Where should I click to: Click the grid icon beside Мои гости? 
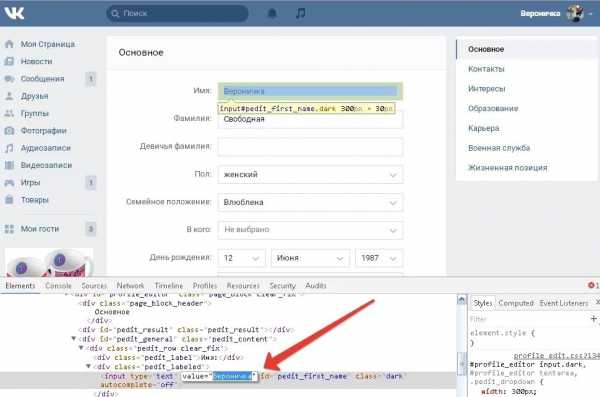coord(9,229)
